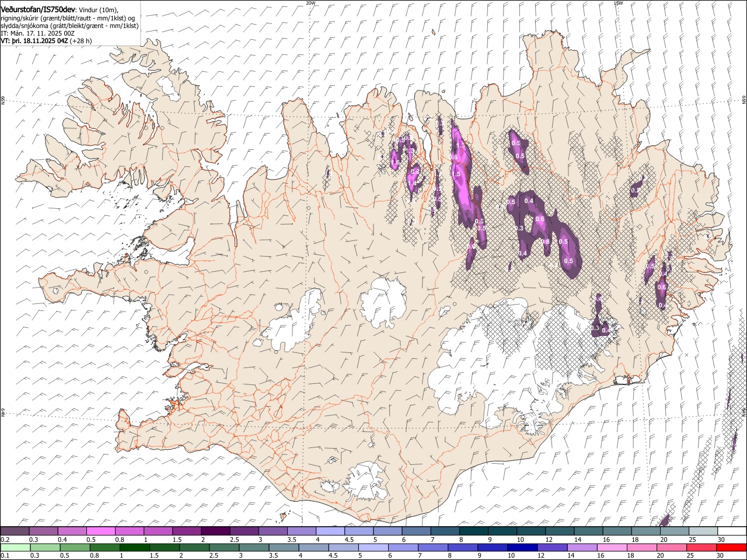Click the 1.5 precipitation value on the map
747x560 pixels.
click(456, 174)
